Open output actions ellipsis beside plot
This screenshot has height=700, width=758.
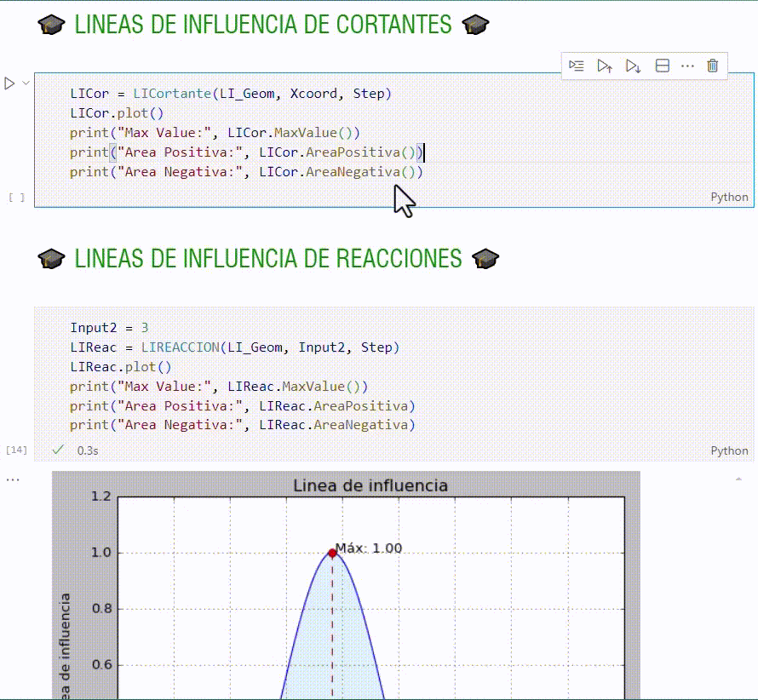pos(12,480)
